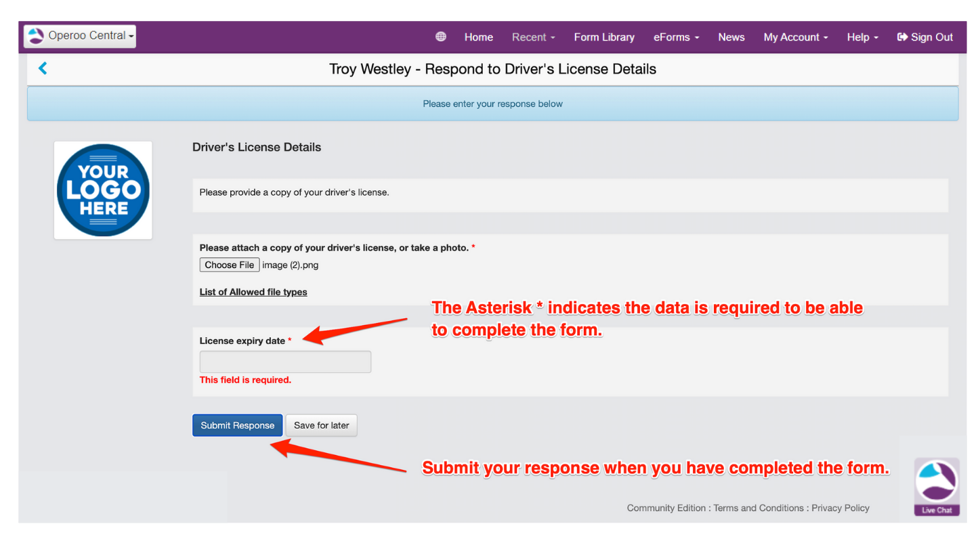
Task: Click the Submit Response button
Action: tap(237, 425)
